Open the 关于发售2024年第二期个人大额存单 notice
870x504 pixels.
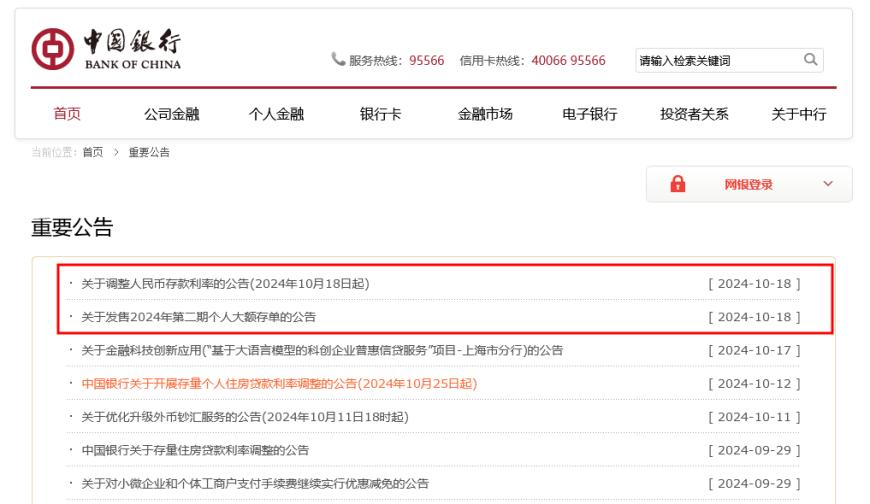click(199, 317)
